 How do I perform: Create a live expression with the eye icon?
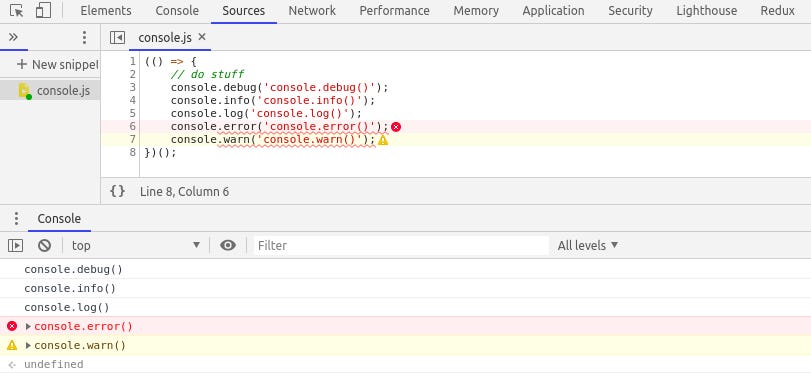228,245
